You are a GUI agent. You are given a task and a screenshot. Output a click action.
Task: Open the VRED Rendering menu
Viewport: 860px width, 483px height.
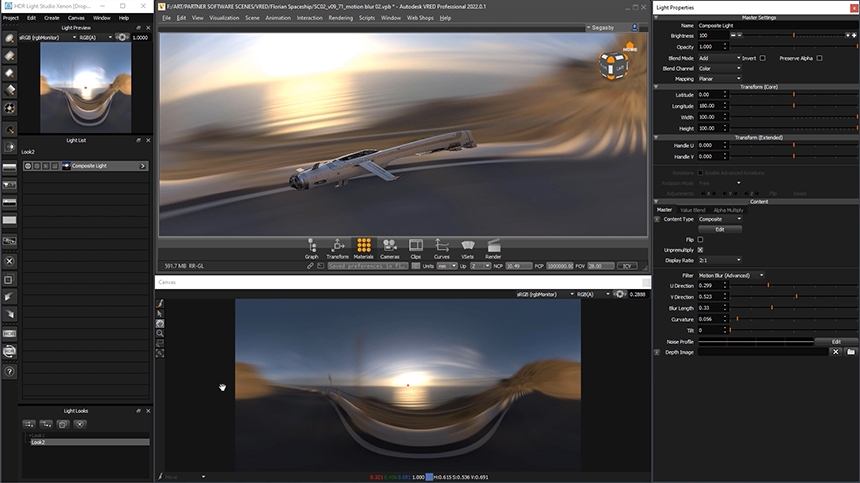click(x=341, y=18)
